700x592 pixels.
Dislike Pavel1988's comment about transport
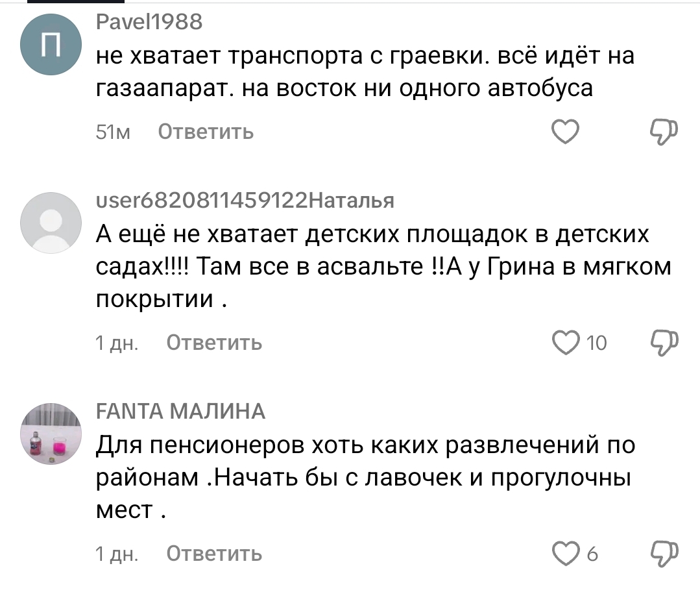pos(663,132)
